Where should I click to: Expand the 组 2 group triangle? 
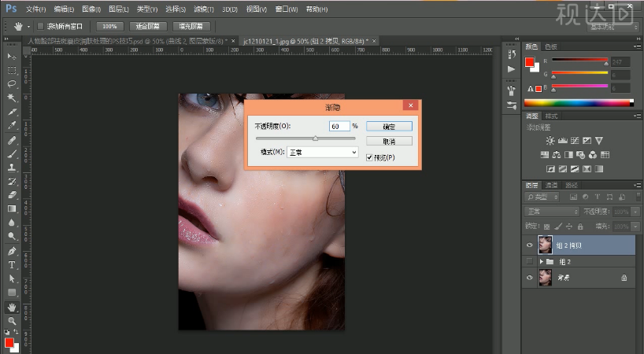pos(542,261)
